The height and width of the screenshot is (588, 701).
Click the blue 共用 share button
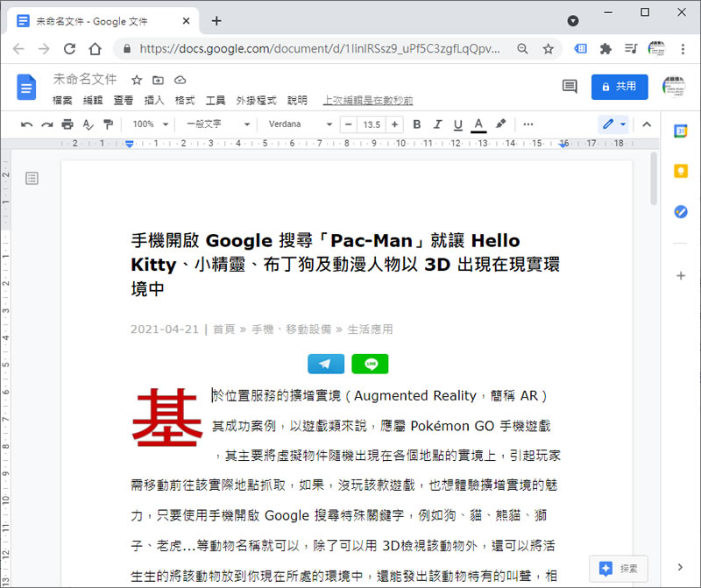pyautogui.click(x=619, y=86)
